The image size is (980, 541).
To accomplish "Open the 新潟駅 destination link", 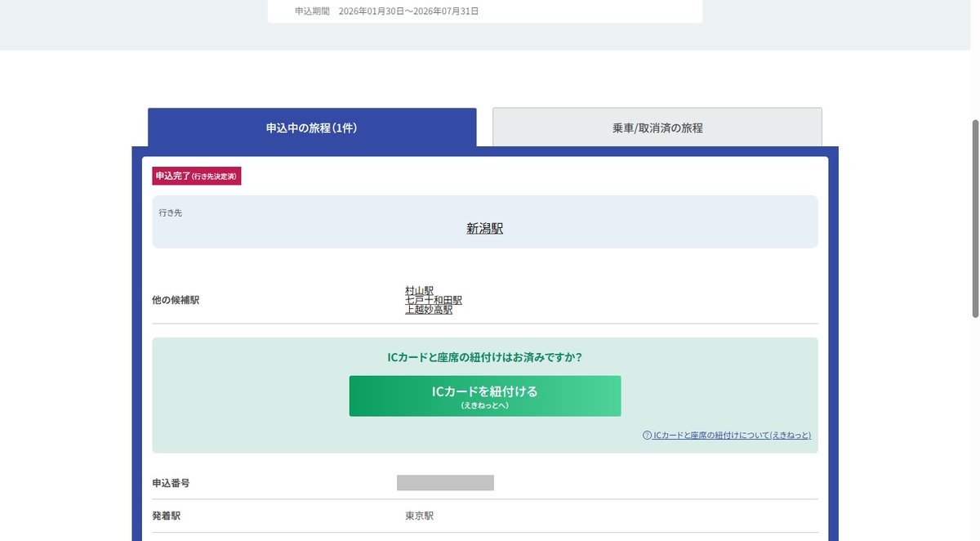I will 485,229.
